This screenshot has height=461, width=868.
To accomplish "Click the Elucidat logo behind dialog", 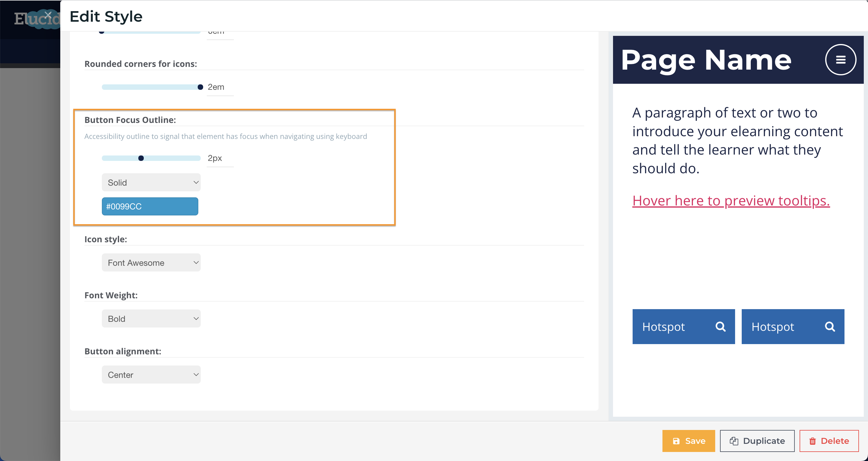I will [36, 19].
